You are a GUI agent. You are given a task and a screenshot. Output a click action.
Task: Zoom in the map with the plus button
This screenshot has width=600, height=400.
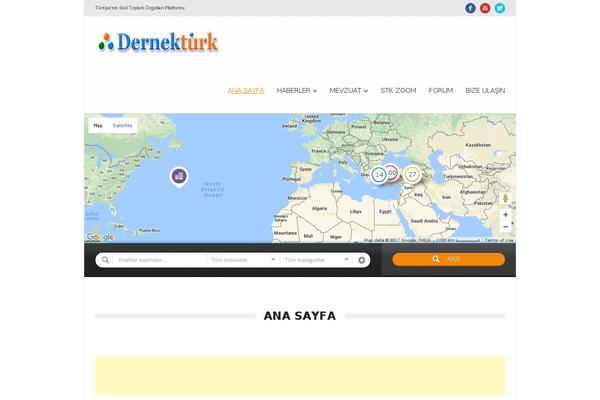click(505, 215)
